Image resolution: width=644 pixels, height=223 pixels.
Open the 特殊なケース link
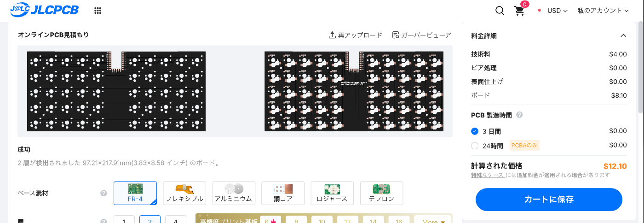click(488, 175)
